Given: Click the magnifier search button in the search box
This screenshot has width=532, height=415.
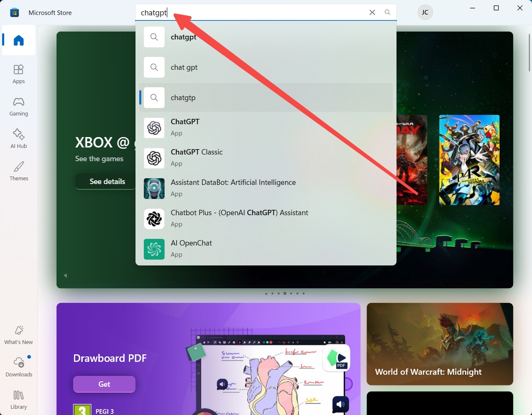Looking at the screenshot, I should 387,12.
